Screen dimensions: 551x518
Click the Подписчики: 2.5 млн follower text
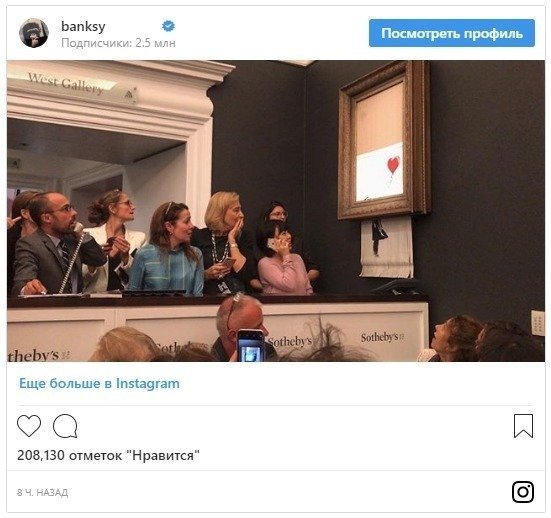[x=118, y=43]
